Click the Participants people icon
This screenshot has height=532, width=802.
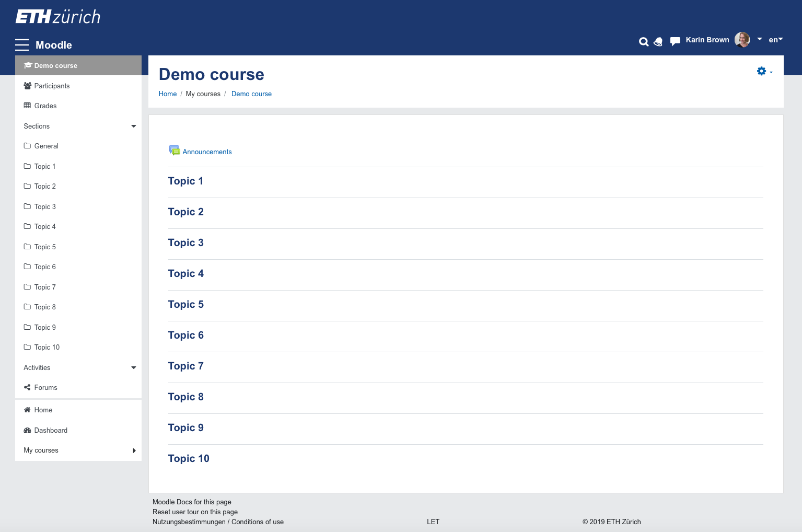tap(28, 86)
